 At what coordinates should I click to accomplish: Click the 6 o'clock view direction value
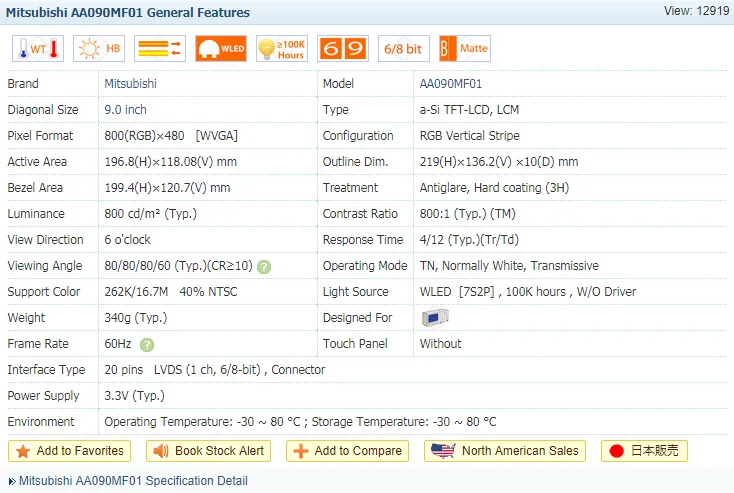point(127,240)
